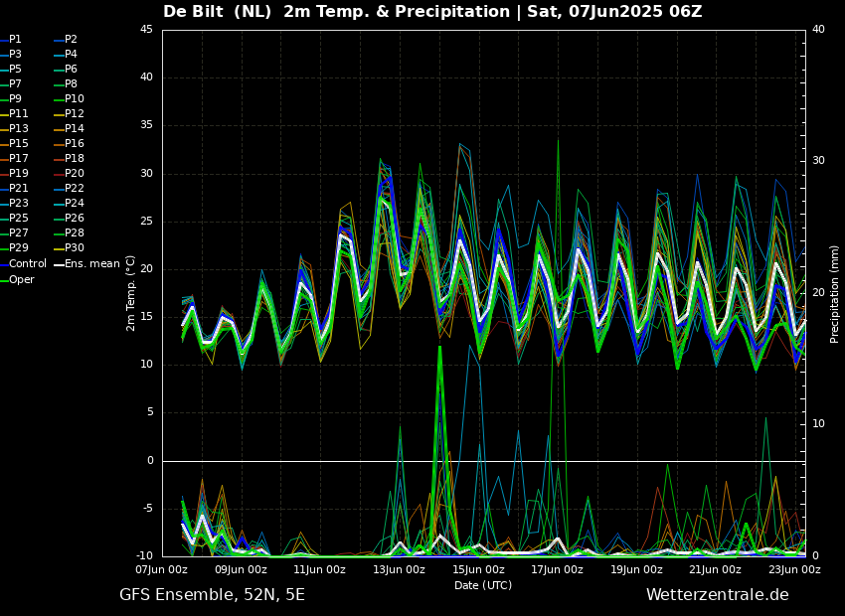
Task: Click the GFS Ensemble, 52N, 5E caption
Action: click(x=212, y=595)
